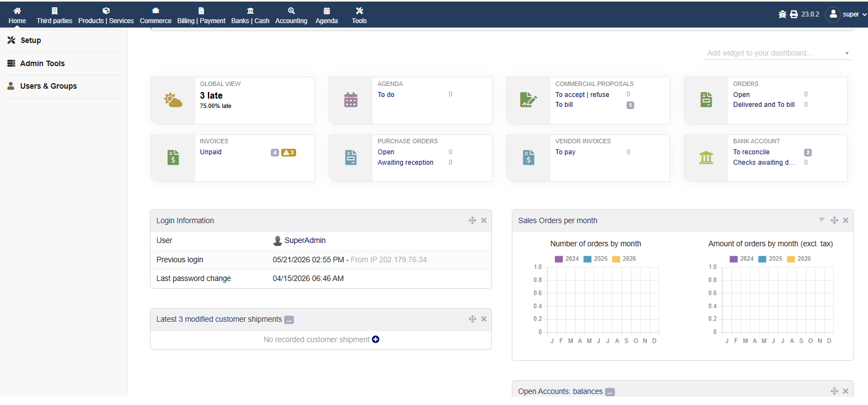Click the Purchase Orders card icon
The width and height of the screenshot is (868, 405).
(351, 158)
